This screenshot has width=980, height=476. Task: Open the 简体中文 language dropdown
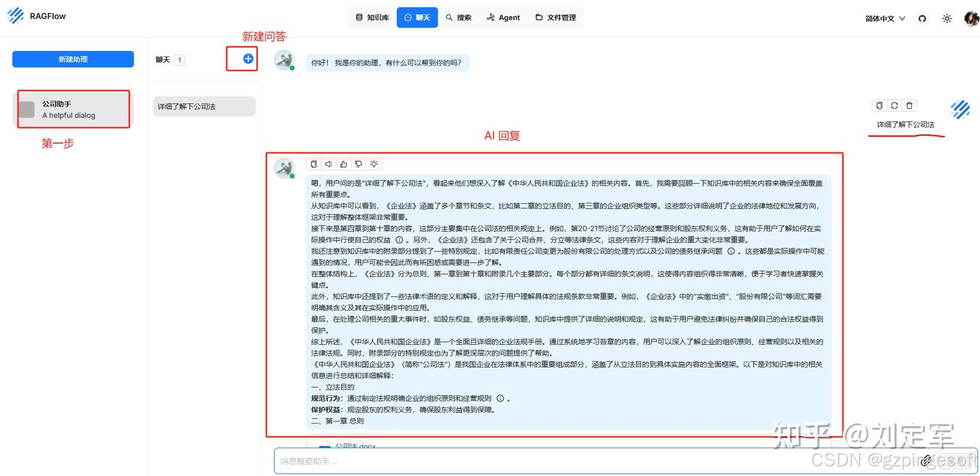click(885, 18)
